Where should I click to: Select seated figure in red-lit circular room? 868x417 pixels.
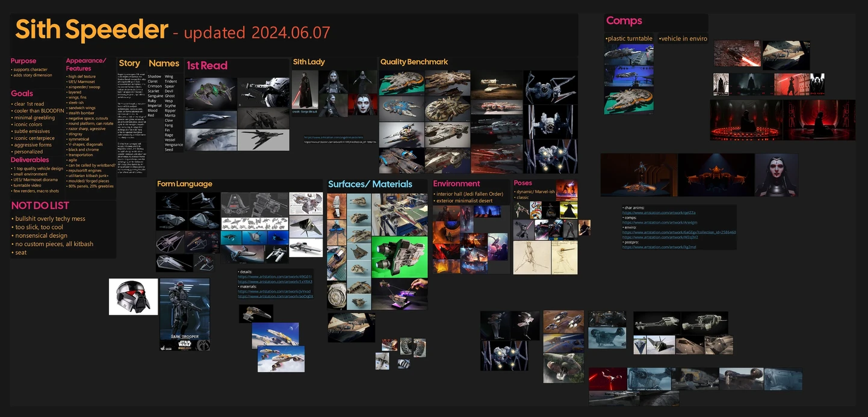click(746, 120)
